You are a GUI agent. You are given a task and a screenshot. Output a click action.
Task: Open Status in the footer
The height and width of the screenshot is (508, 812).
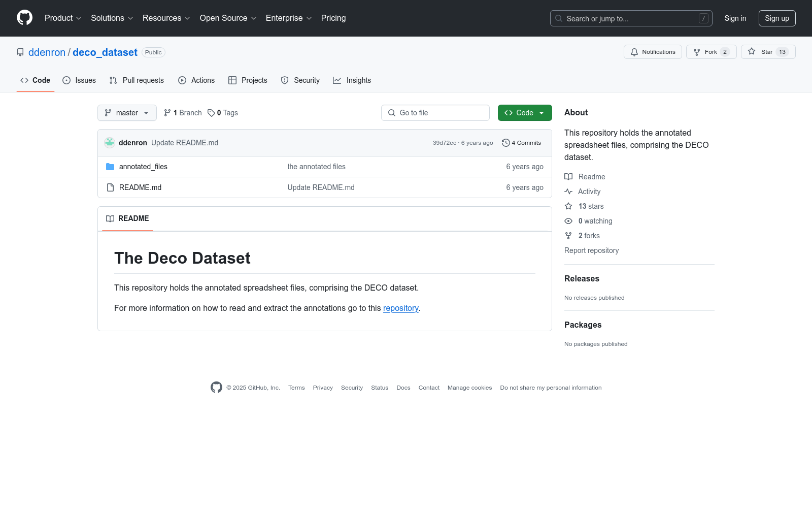point(380,388)
